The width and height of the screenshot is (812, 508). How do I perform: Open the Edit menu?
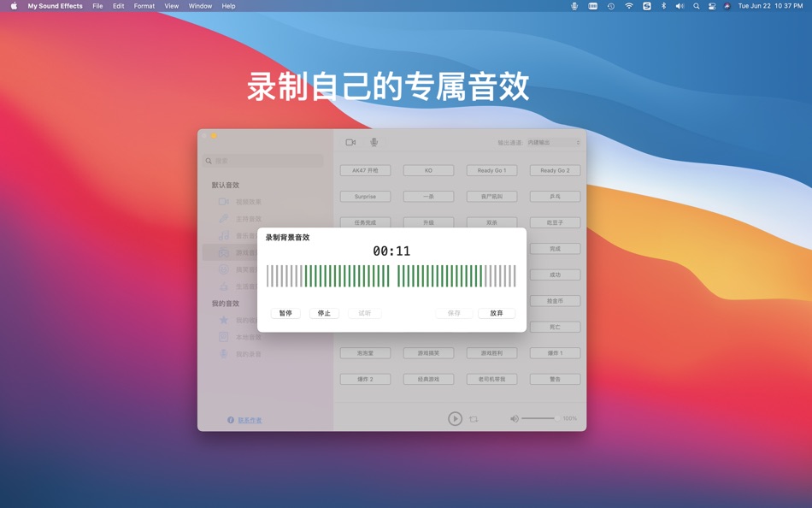pos(119,6)
